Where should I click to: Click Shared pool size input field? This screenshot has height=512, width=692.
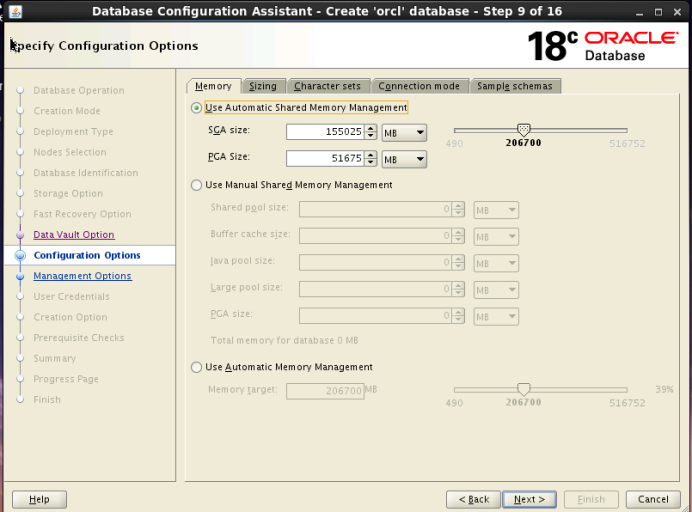click(x=376, y=209)
